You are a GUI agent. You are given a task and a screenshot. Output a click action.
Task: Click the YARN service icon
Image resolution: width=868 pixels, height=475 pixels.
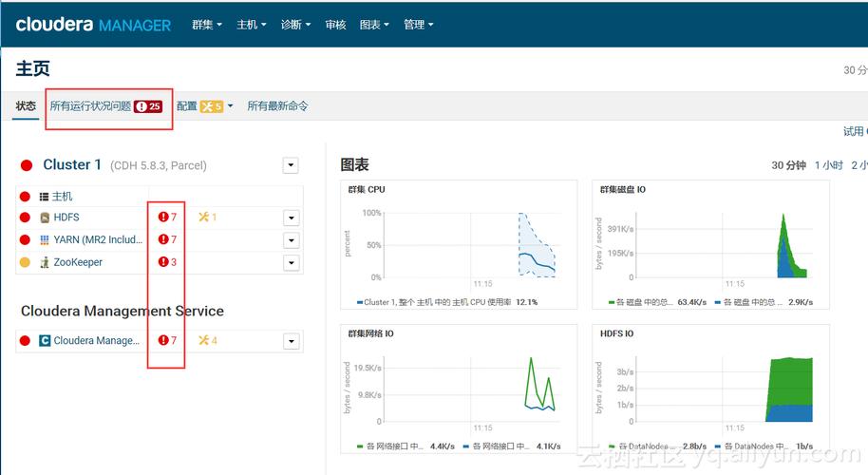[45, 239]
